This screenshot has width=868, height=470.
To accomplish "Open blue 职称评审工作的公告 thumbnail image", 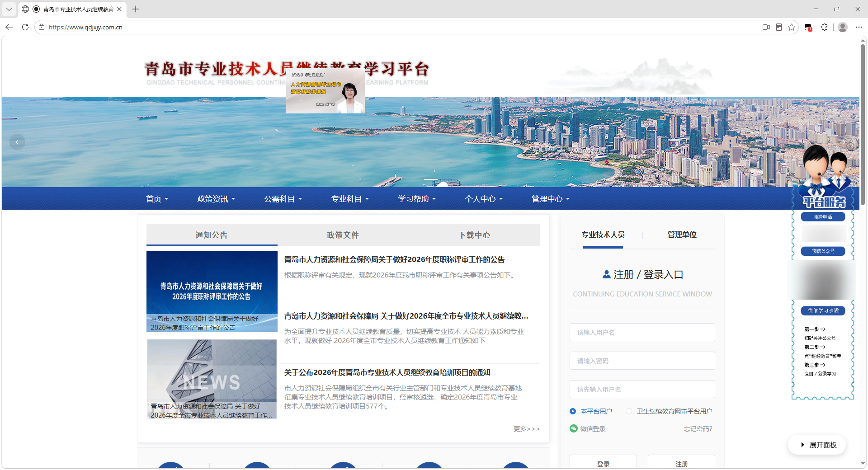I will [x=212, y=291].
